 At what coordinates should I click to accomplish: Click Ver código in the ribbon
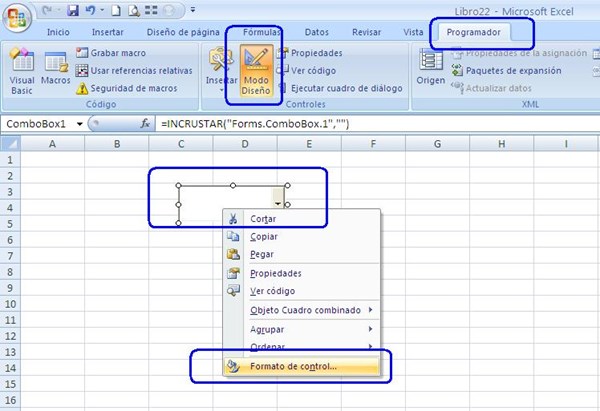point(307,70)
